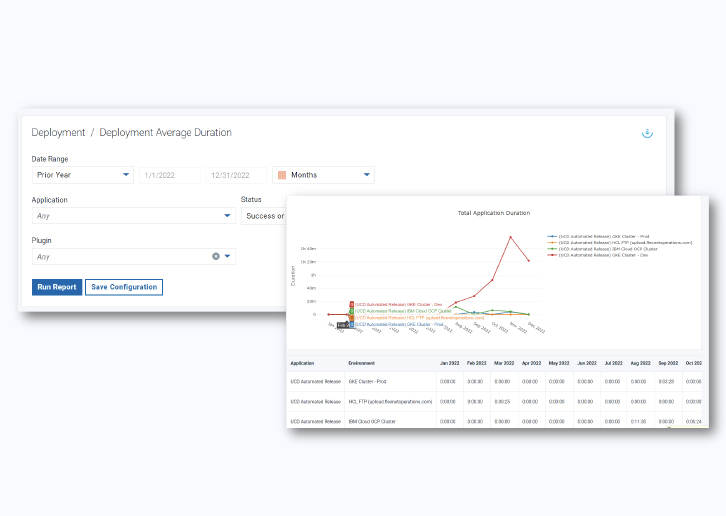Click the end date 12/31/2022 field
Screen dimensions: 726x516
(x=235, y=175)
